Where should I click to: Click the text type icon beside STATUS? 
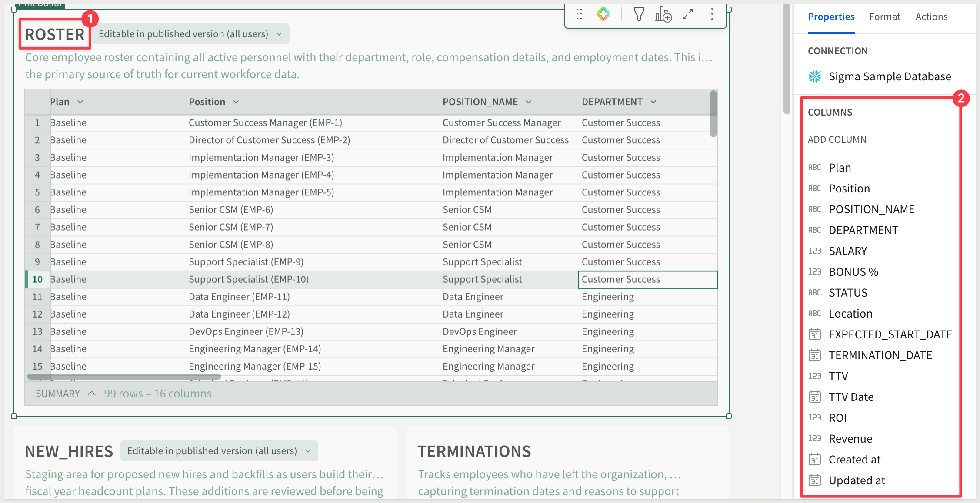[x=814, y=293]
